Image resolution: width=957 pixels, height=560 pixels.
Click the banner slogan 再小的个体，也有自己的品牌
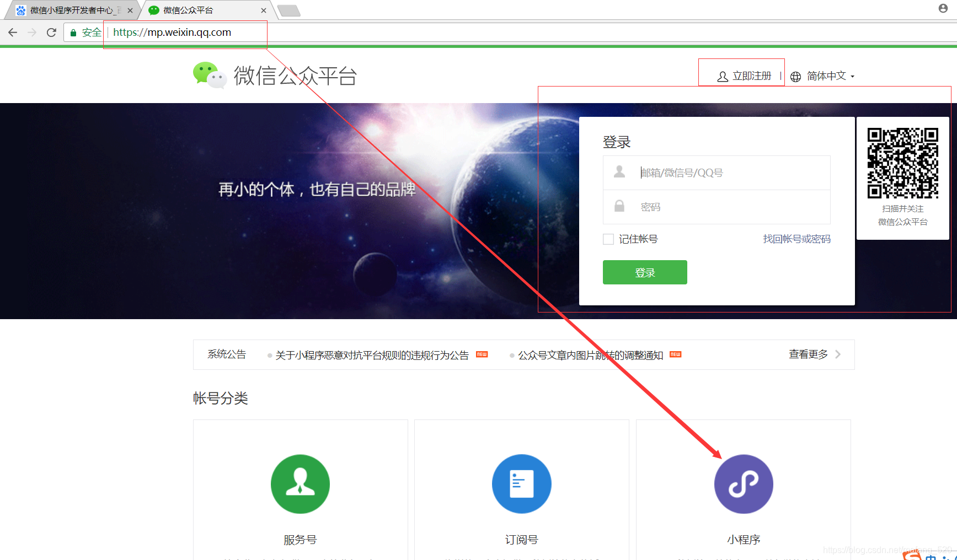click(317, 190)
